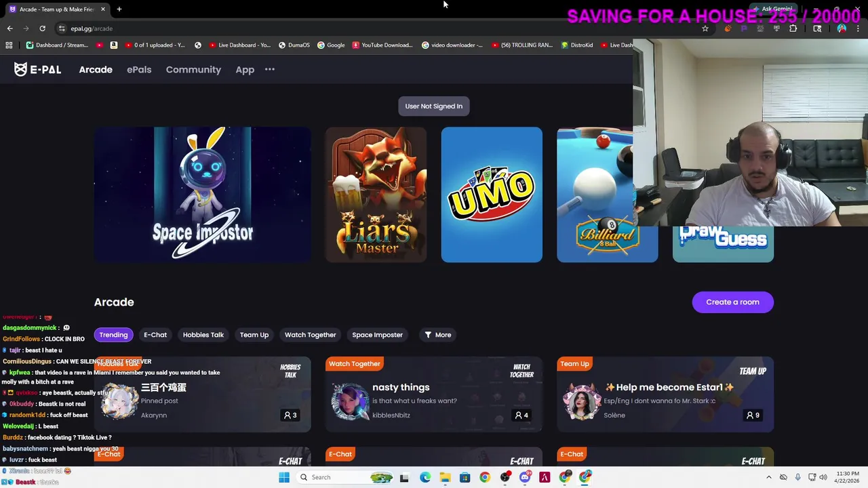Open the taskbar clock showing 11:30 PM
The image size is (868, 488).
click(x=848, y=477)
